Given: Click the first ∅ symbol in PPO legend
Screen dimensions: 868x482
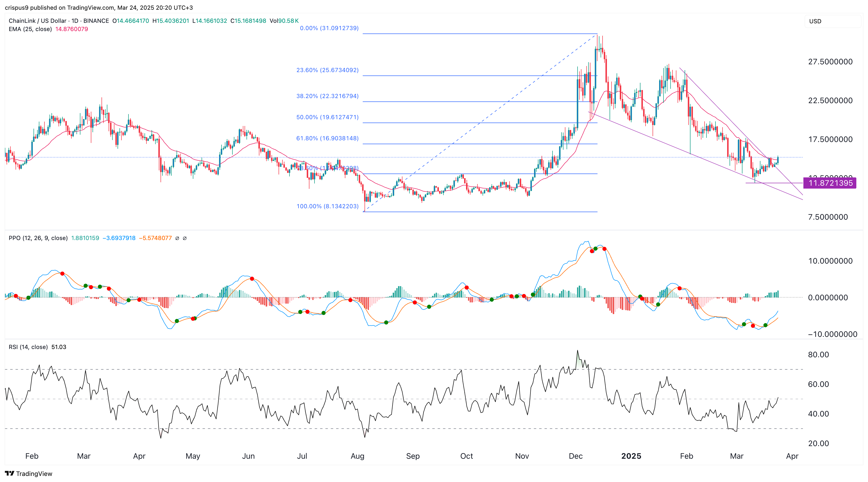Looking at the screenshot, I should (x=177, y=238).
